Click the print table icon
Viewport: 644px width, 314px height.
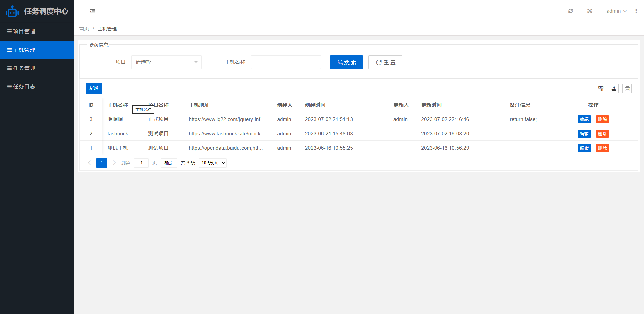627,89
